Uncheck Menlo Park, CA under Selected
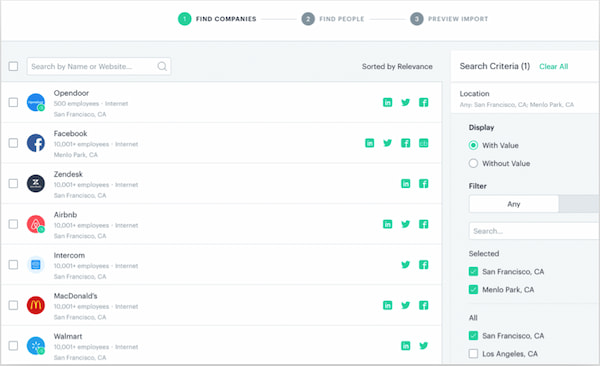 [473, 289]
